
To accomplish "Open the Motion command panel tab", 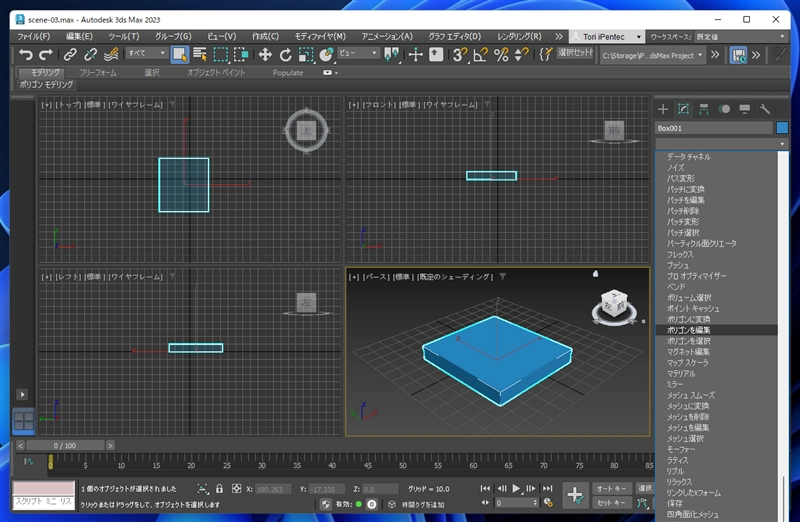I will [x=724, y=109].
